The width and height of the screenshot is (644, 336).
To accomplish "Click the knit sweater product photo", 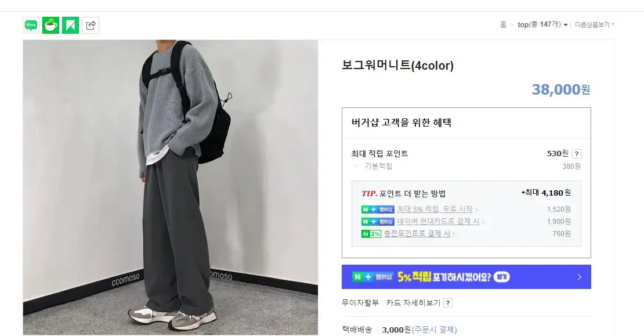I will point(171,187).
